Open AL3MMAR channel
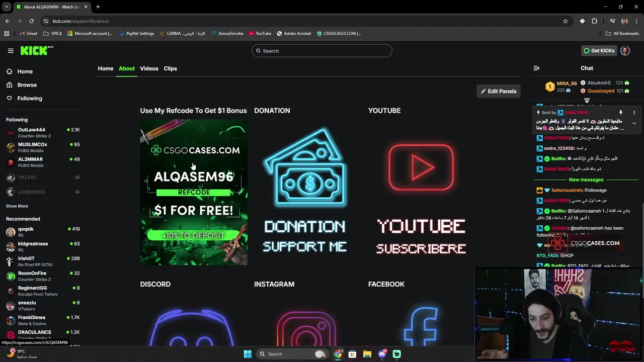The image size is (644, 362). (43, 162)
